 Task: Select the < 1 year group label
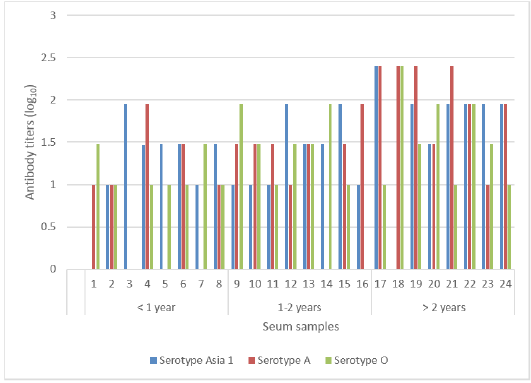(156, 307)
